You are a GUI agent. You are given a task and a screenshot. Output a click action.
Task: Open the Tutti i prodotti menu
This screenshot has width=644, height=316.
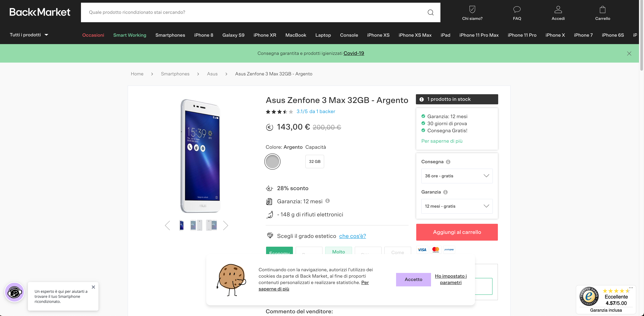point(29,35)
